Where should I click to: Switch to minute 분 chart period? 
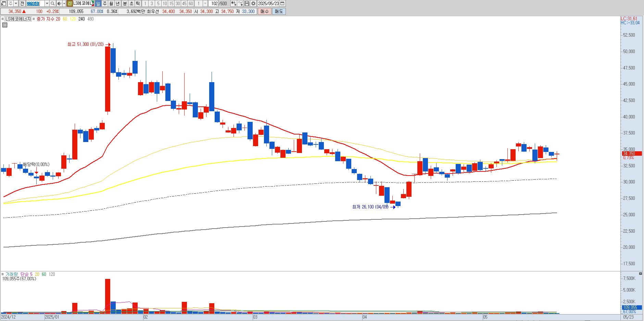pos(125,3)
